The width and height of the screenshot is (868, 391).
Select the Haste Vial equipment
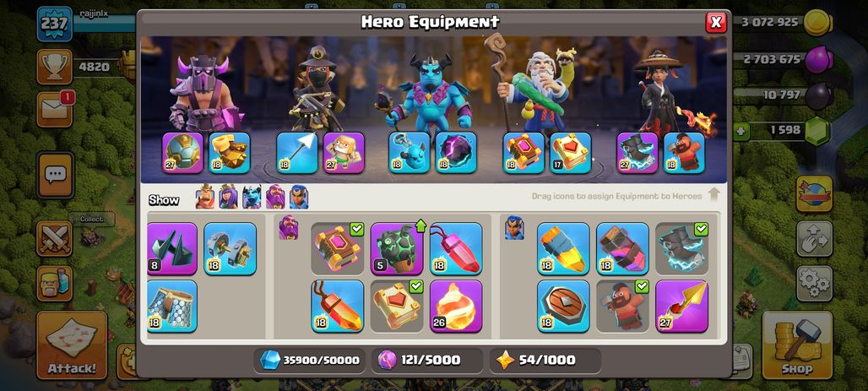pyautogui.click(x=622, y=248)
